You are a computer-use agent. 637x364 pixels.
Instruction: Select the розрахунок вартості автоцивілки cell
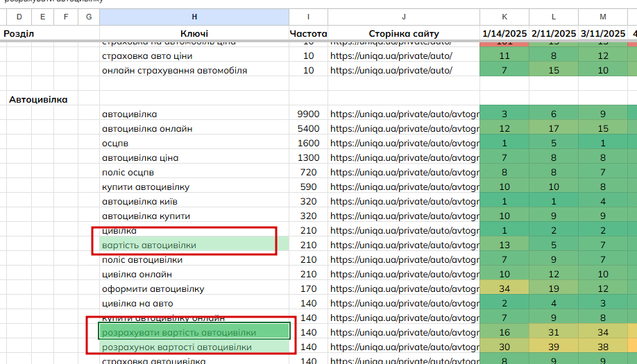click(x=194, y=347)
